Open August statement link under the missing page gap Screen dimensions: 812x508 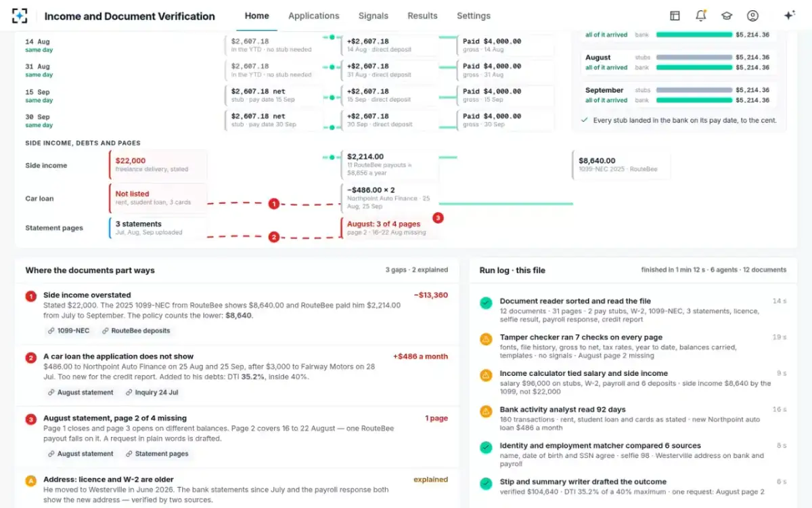(x=81, y=454)
